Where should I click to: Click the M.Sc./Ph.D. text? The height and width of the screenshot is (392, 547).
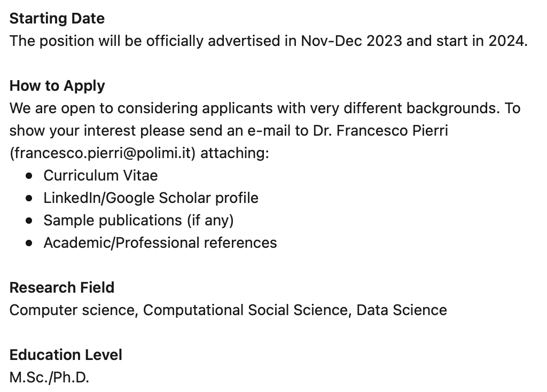click(x=49, y=378)
